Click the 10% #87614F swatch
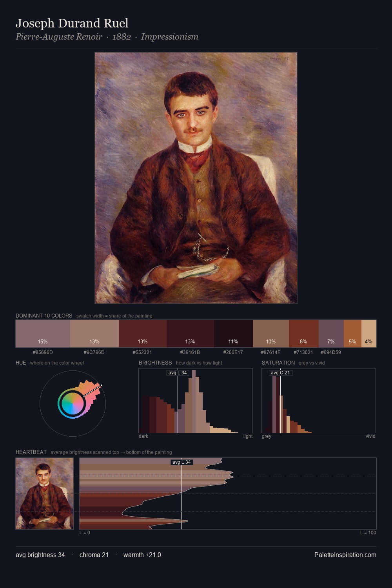Image resolution: width=392 pixels, height=588 pixels. (271, 334)
